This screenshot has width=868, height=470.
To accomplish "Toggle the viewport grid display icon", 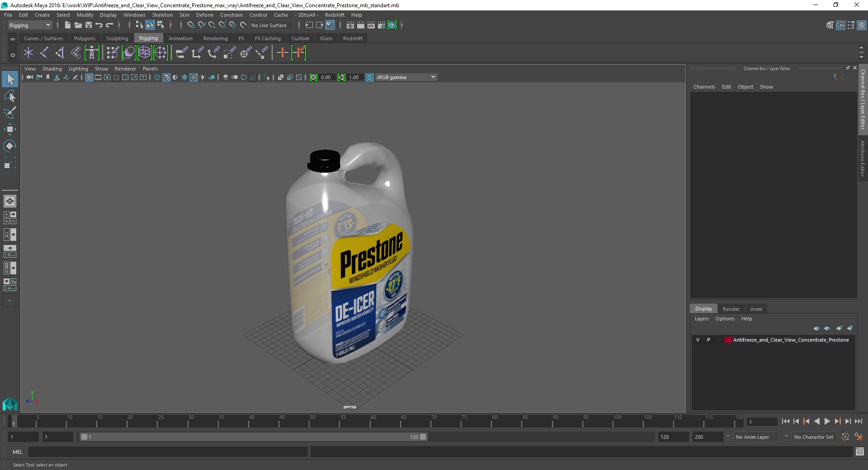I will [x=89, y=77].
